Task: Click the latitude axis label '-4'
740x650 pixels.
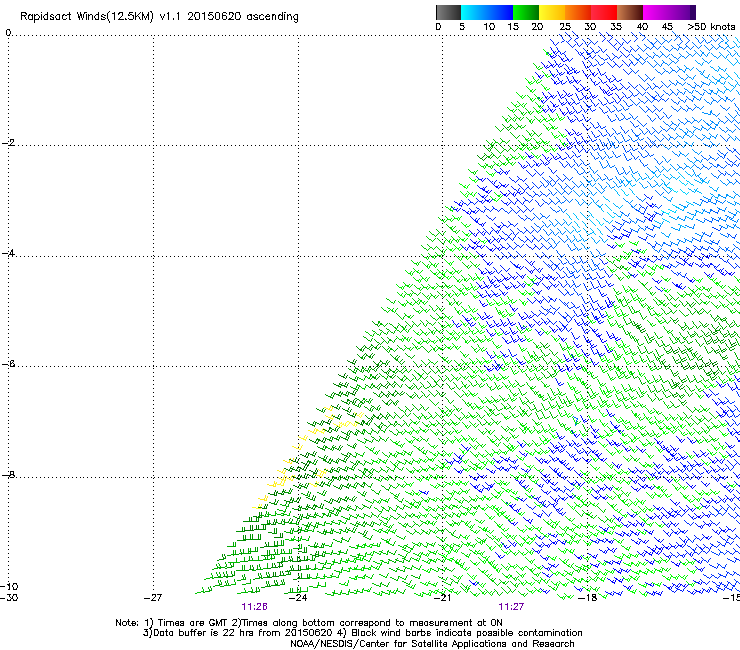Action: click(8, 253)
